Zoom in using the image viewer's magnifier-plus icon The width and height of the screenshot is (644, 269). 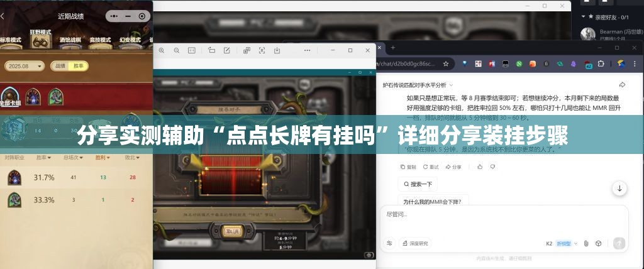pyautogui.click(x=162, y=50)
